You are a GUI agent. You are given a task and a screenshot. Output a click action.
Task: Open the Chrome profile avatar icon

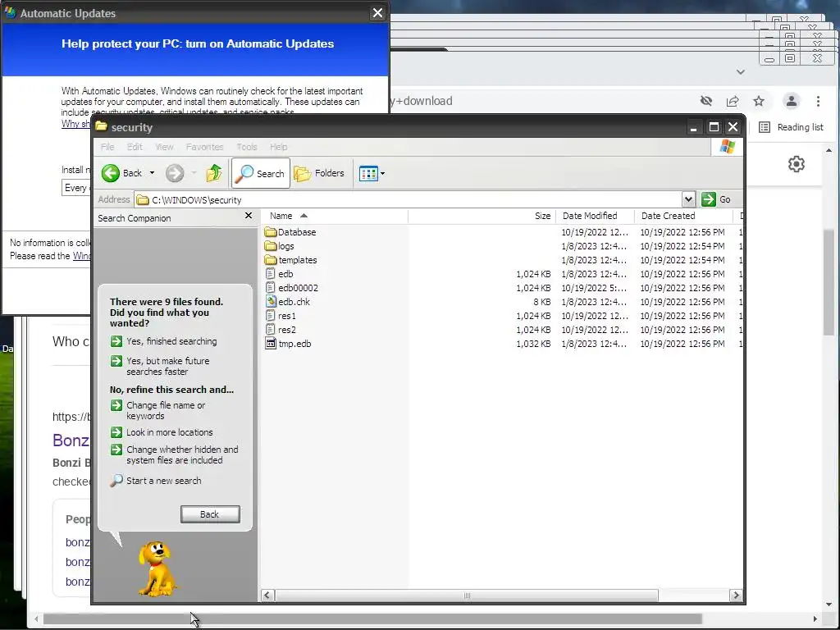pos(792,101)
